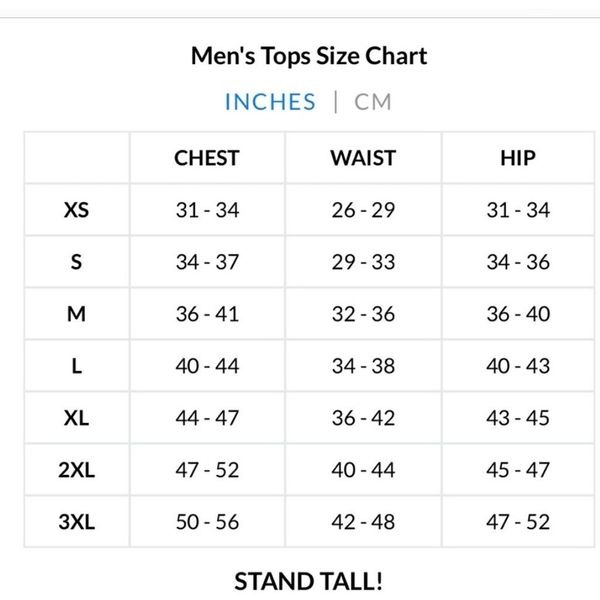Select the L size row label
The width and height of the screenshot is (600, 600).
(77, 366)
